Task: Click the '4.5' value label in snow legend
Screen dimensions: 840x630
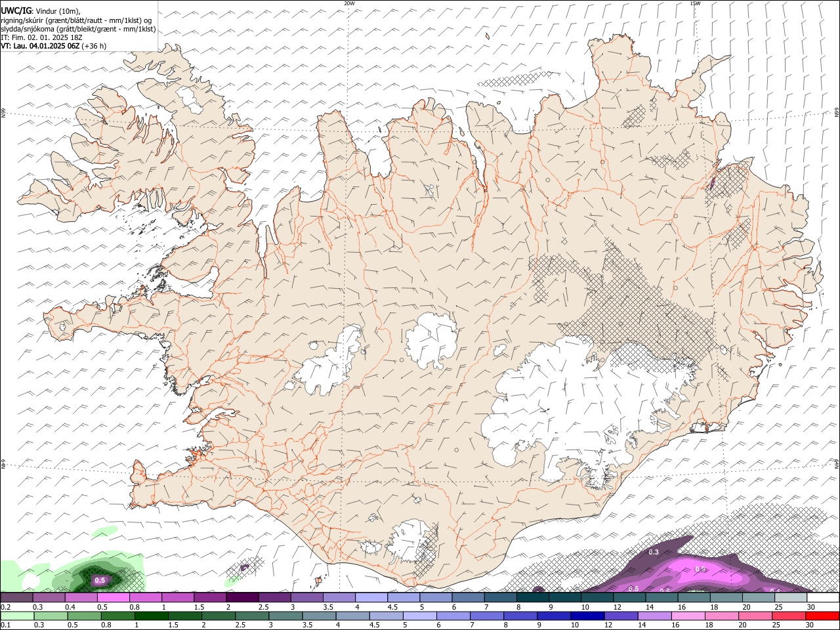Action: coord(392,607)
